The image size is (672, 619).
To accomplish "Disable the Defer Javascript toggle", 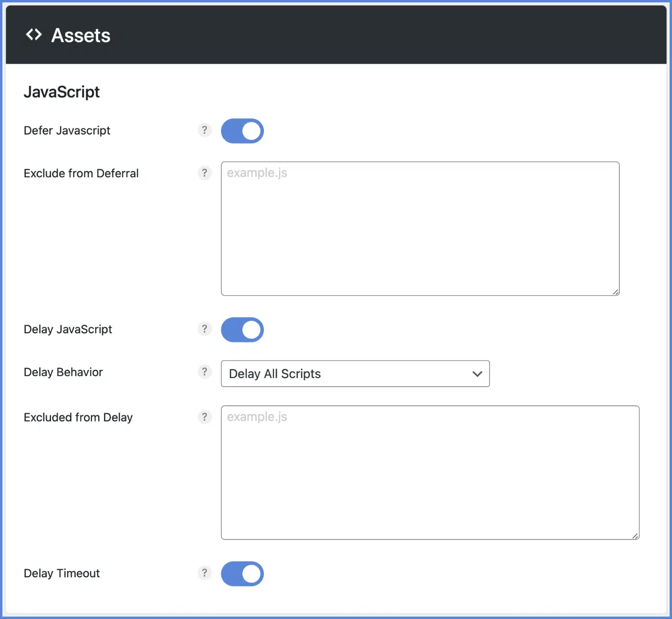I will pos(242,131).
